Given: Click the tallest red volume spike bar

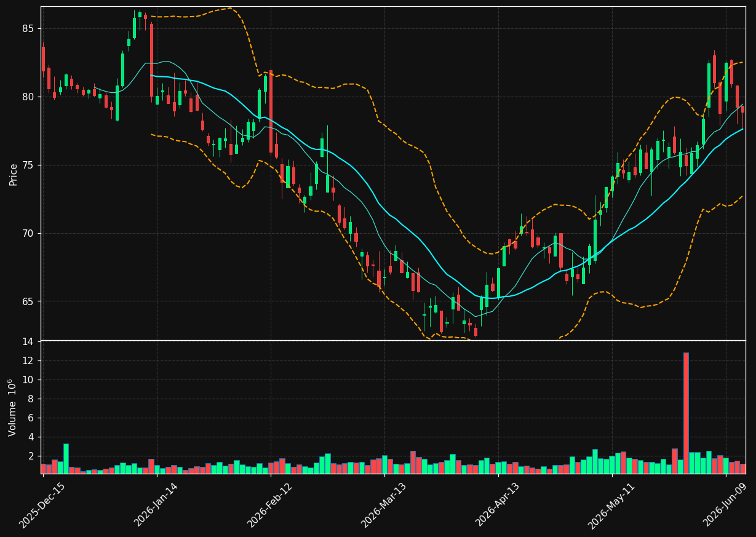Looking at the screenshot, I should click(686, 413).
